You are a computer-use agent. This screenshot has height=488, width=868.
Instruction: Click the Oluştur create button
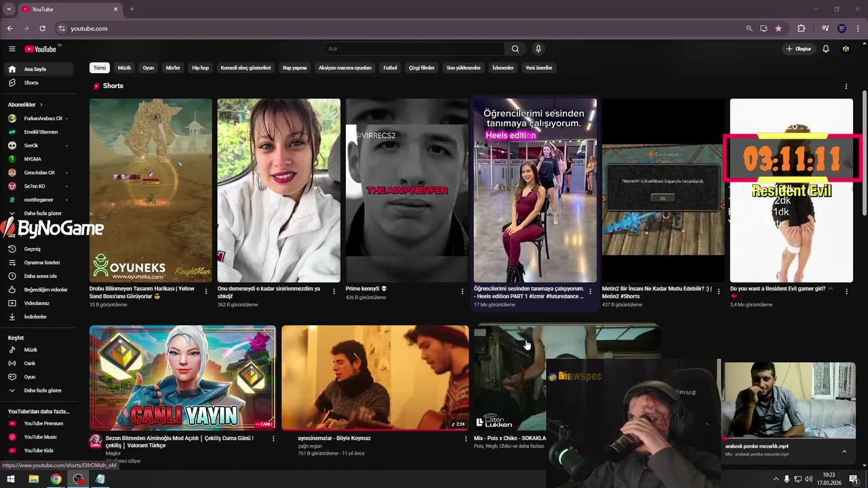click(799, 49)
